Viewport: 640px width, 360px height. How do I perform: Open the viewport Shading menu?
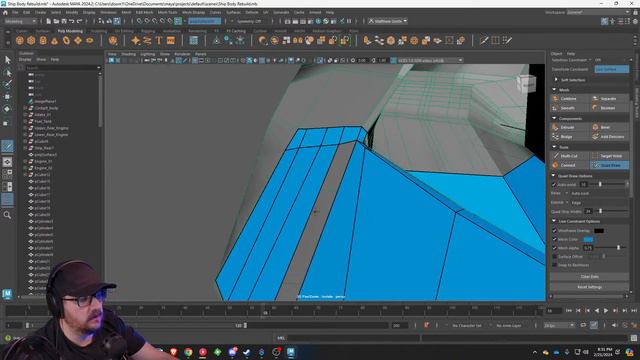coord(128,54)
